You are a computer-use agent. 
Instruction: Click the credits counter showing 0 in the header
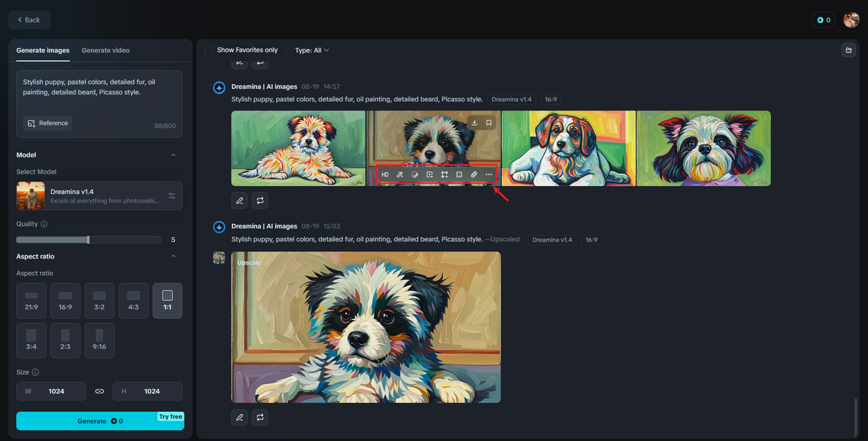823,20
